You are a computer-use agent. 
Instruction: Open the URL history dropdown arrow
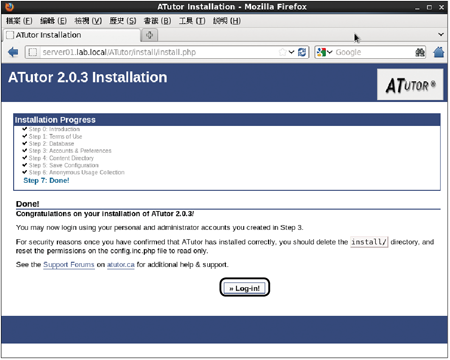pos(291,52)
